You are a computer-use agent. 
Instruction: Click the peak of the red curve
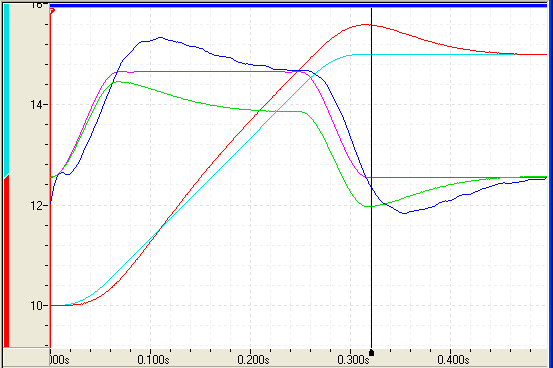[x=366, y=24]
